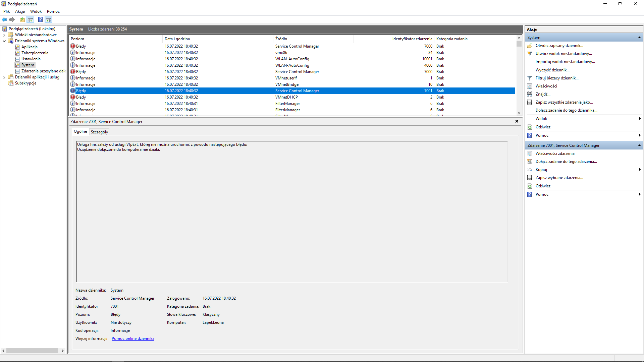The image size is (644, 362).
Task: Open the Widok menu in menu bar
Action: coord(36,11)
